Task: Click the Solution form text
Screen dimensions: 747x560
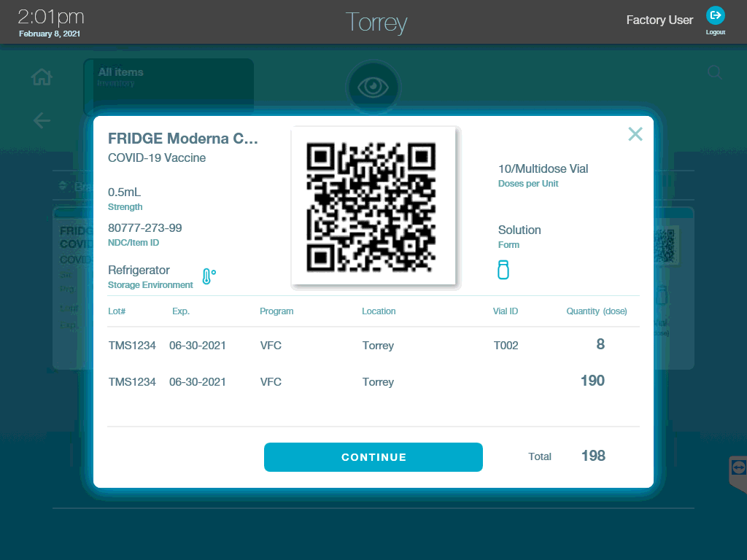Action: (519, 230)
